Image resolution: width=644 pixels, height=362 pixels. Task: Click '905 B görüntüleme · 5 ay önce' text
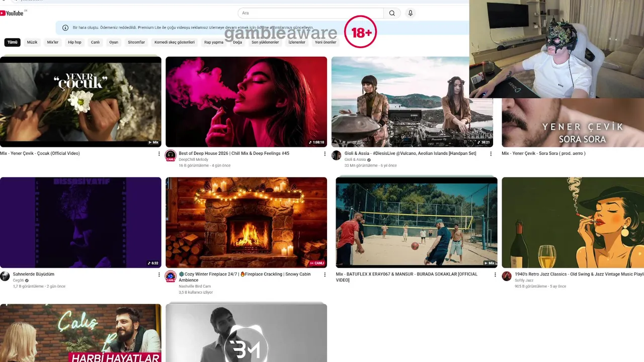click(540, 287)
